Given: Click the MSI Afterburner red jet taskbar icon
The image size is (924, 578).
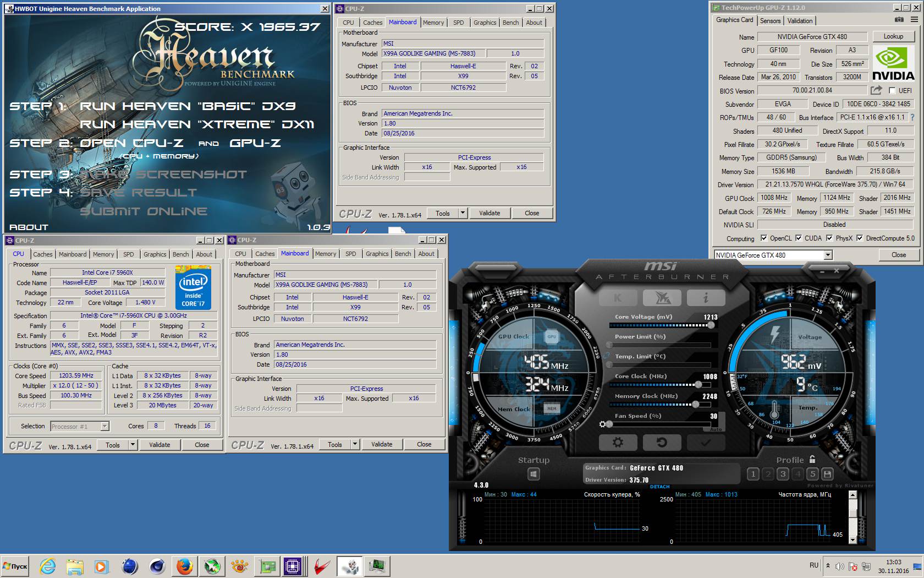Looking at the screenshot, I should [x=322, y=566].
